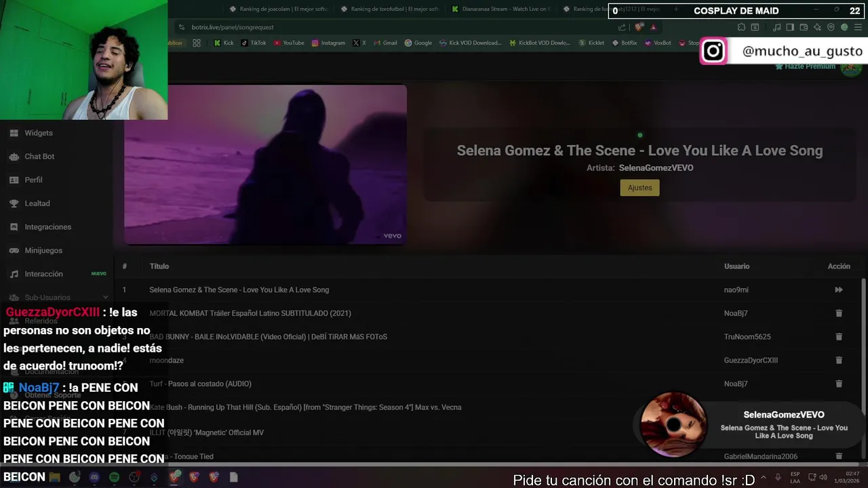Open the Kick VOD Download bookmark
The width and height of the screenshot is (868, 488).
coord(470,43)
